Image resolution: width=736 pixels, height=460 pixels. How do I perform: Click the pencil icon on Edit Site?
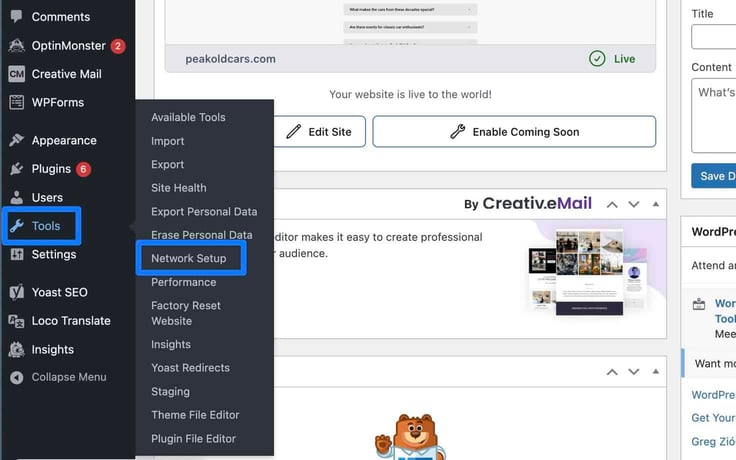293,131
